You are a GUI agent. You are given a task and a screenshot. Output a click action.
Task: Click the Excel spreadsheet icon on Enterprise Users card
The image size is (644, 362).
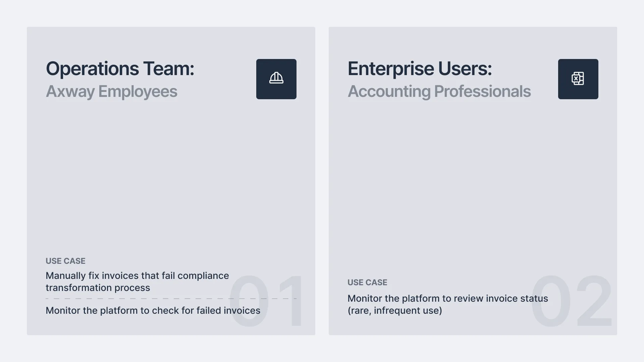click(578, 79)
